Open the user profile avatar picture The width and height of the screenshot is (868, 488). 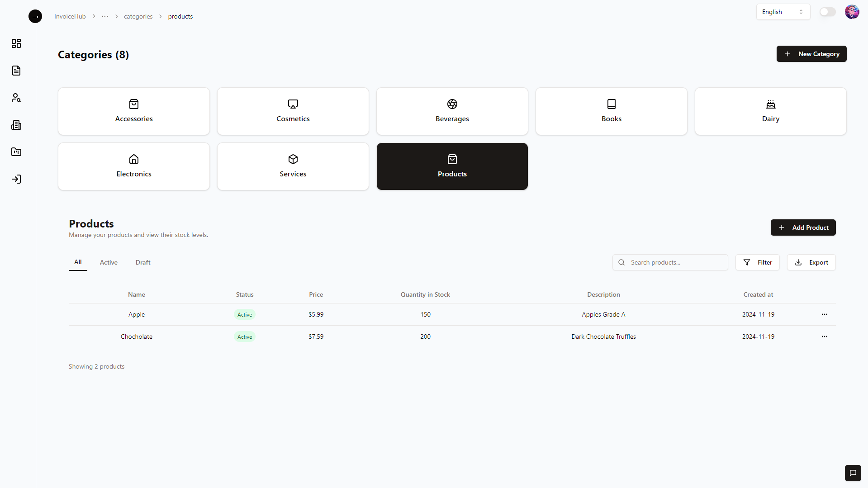852,12
